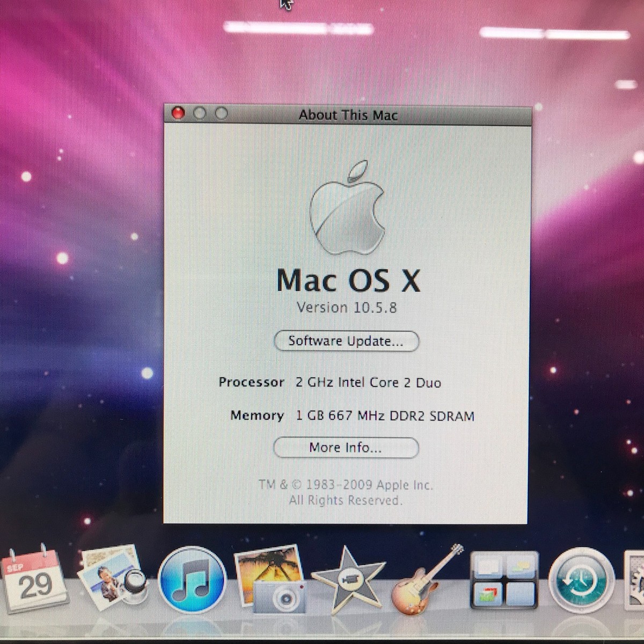Click the Memory specification text
644x644 pixels.
(x=353, y=415)
